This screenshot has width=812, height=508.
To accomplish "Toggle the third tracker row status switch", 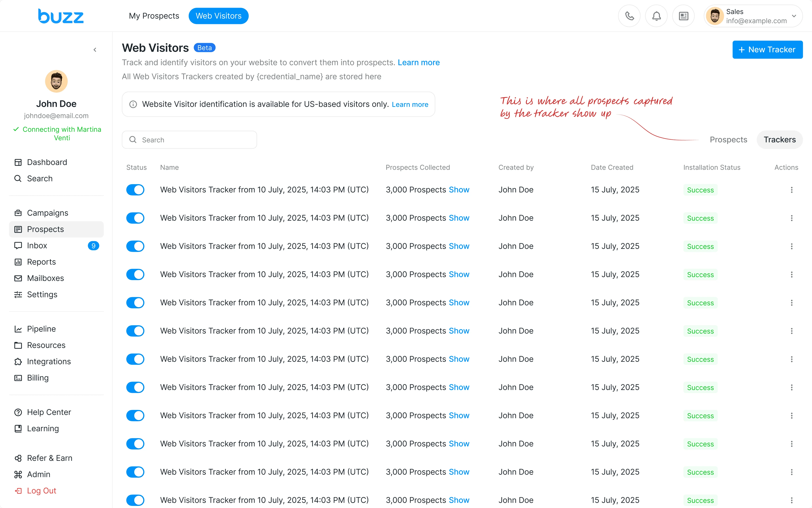I will point(135,246).
